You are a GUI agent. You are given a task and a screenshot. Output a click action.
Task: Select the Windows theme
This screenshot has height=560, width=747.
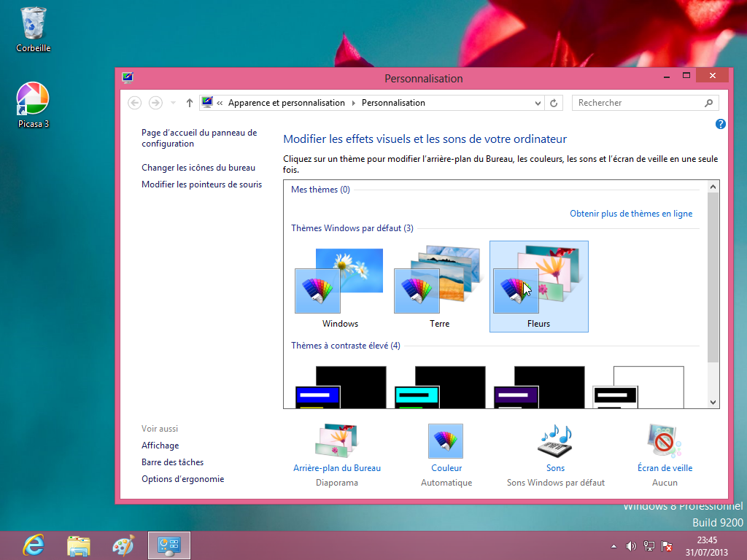click(x=340, y=287)
